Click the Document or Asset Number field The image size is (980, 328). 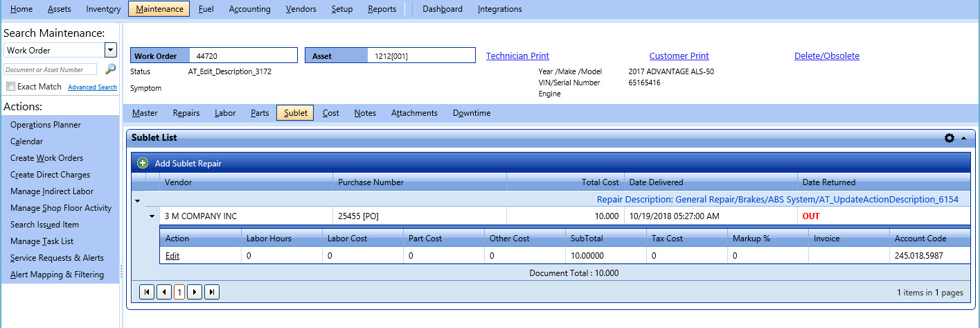click(x=51, y=69)
